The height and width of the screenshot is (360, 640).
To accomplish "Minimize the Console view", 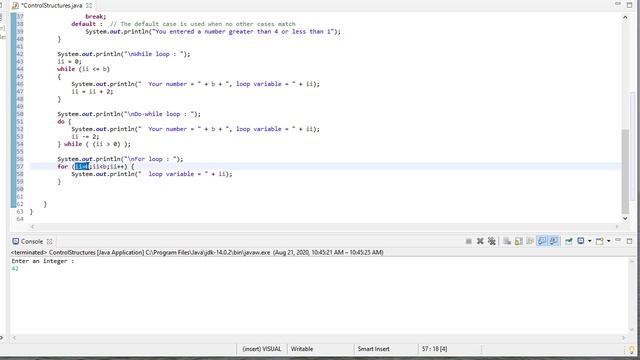I will pyautogui.click(x=618, y=241).
